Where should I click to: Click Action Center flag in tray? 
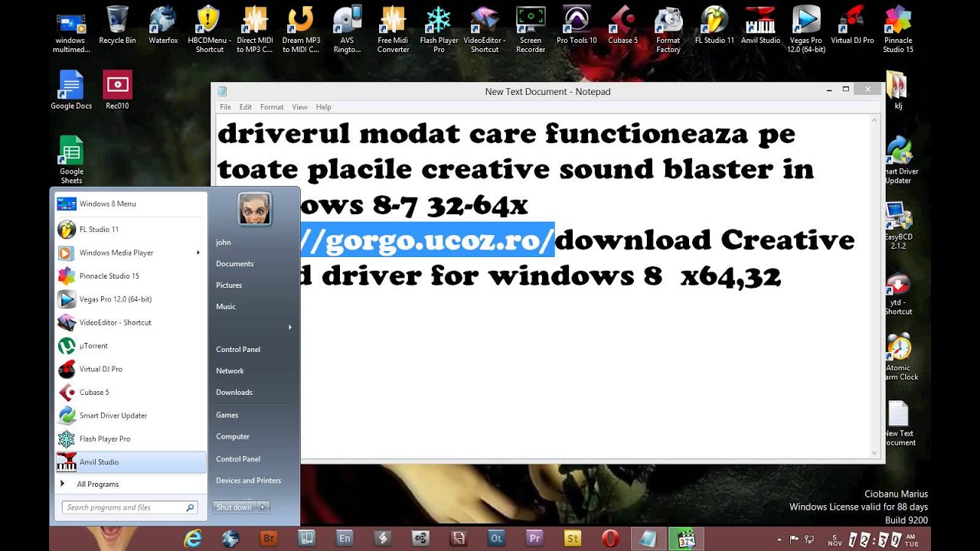pos(794,539)
